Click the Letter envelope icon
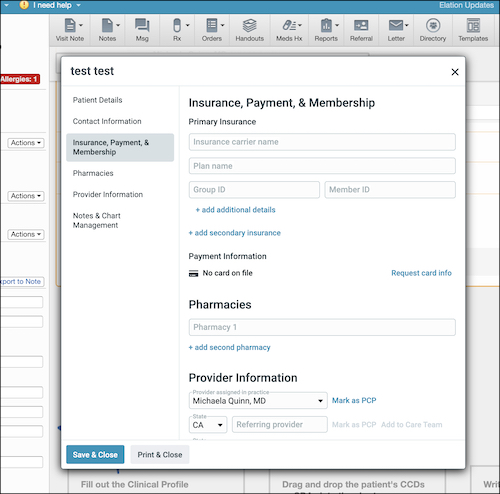This screenshot has width=500, height=494. tap(396, 25)
